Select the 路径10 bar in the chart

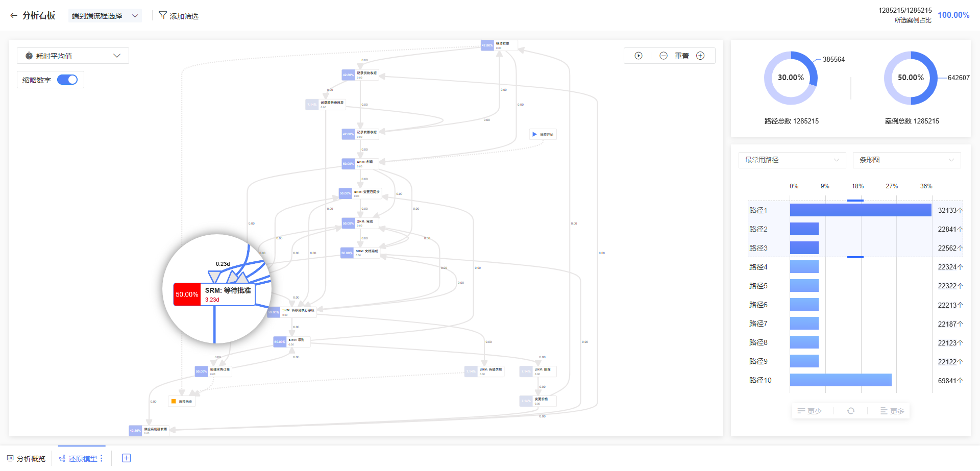coord(840,380)
